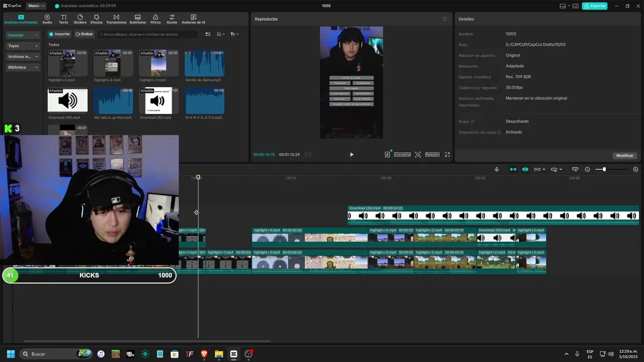
Task: Expand the Archivos m... sidebar section
Action: (x=23, y=56)
